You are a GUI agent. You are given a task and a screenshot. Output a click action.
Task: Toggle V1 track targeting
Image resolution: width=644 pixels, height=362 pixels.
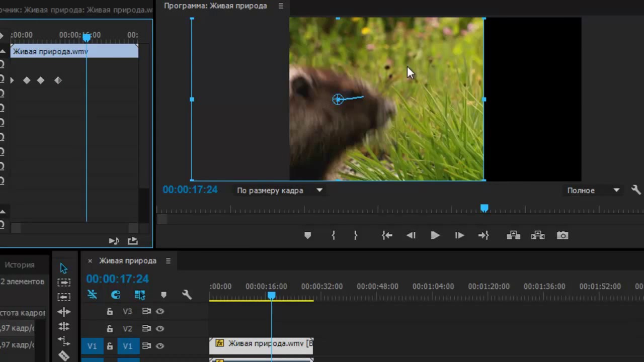pos(128,346)
